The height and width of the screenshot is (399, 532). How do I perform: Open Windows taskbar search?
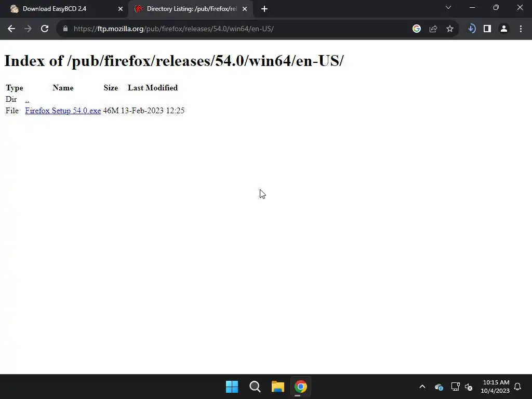(255, 387)
